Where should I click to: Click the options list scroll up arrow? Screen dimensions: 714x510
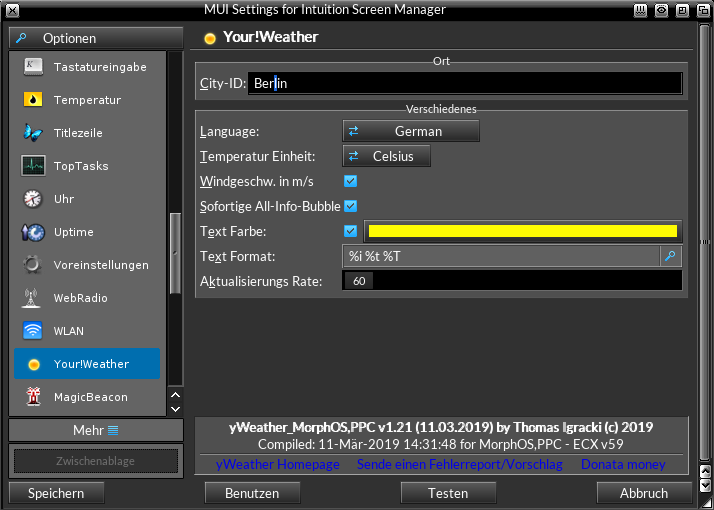click(x=175, y=395)
